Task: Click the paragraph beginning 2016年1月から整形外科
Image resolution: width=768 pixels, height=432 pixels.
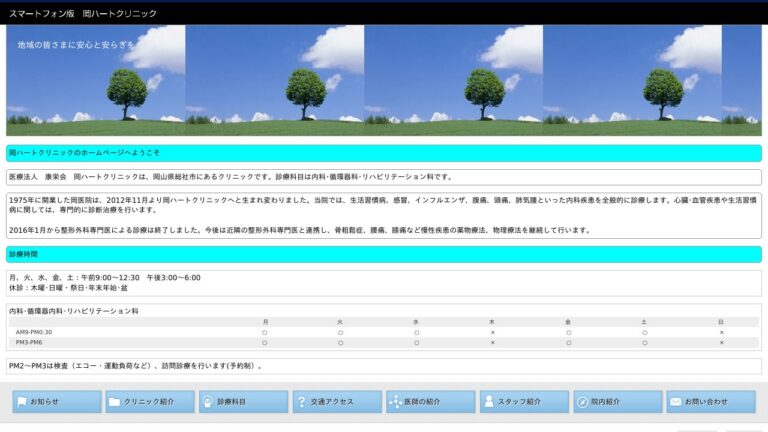Action: 301,230
